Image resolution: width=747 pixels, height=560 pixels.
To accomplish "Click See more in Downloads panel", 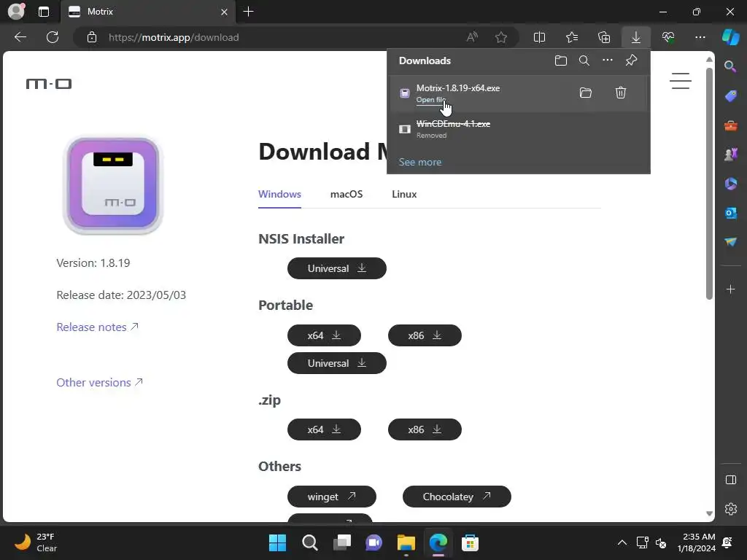I will pyautogui.click(x=419, y=162).
